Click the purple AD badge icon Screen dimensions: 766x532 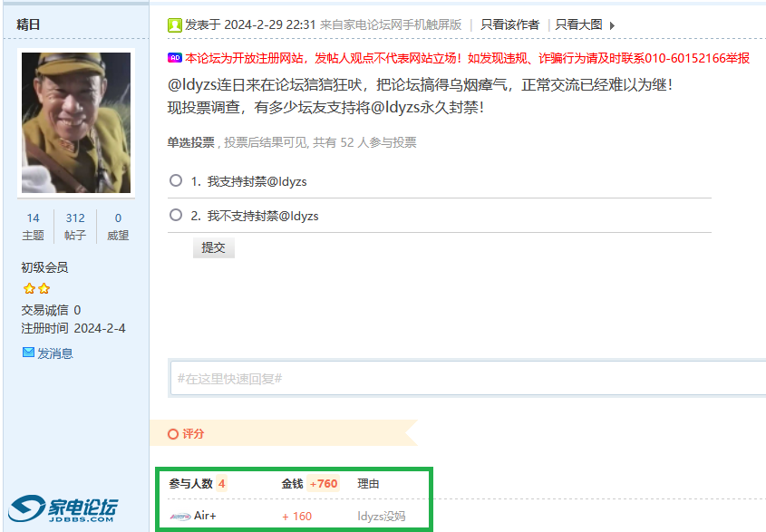(174, 58)
